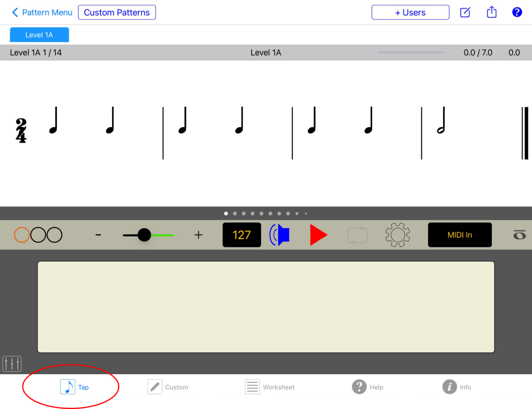Open the share menu at top right
Image resolution: width=532 pixels, height=409 pixels.
[x=491, y=12]
